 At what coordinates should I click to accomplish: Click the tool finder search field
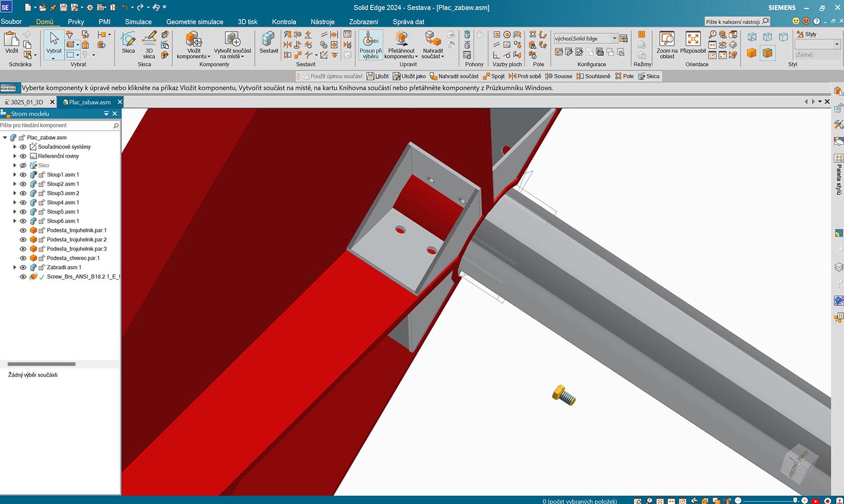[x=733, y=22]
